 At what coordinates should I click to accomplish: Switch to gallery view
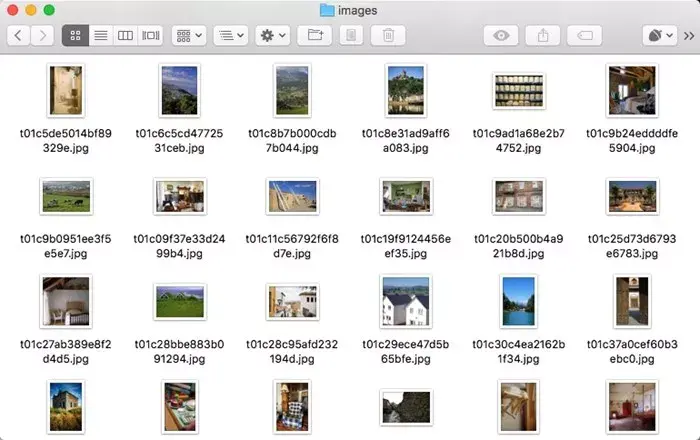click(150, 35)
